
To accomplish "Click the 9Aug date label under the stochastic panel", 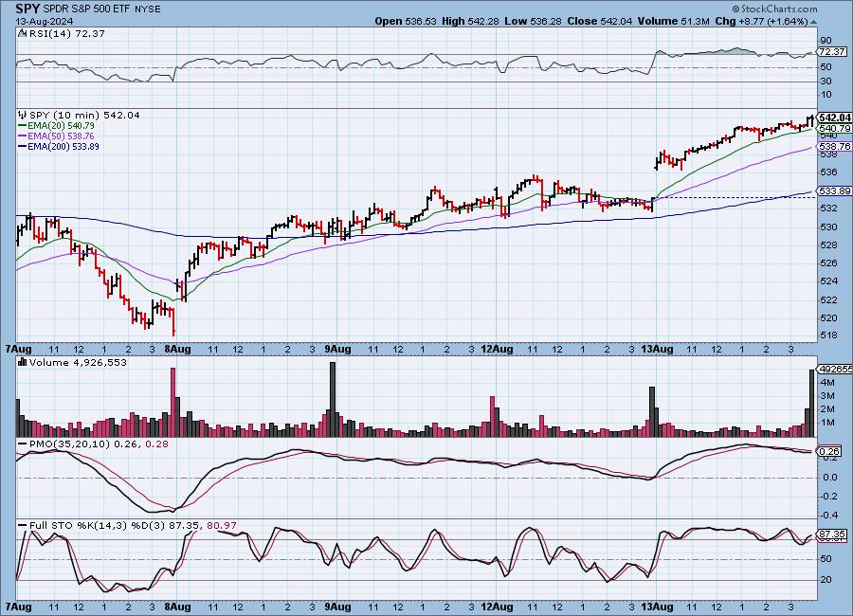I will [337, 607].
